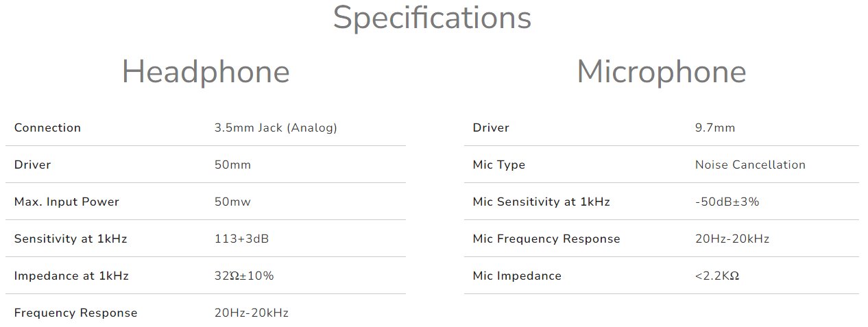
Task: Click the Microphone section heading
Action: (x=661, y=72)
